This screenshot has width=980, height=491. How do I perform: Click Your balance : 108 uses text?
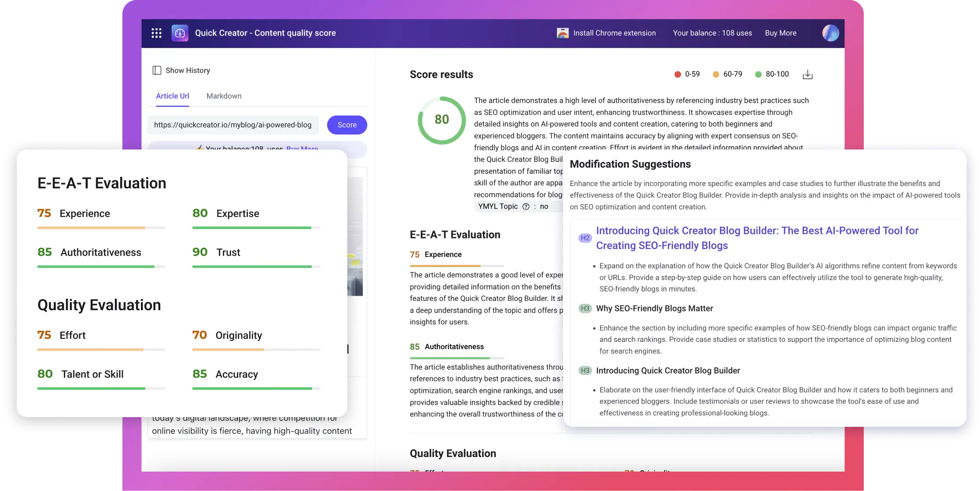pos(712,33)
